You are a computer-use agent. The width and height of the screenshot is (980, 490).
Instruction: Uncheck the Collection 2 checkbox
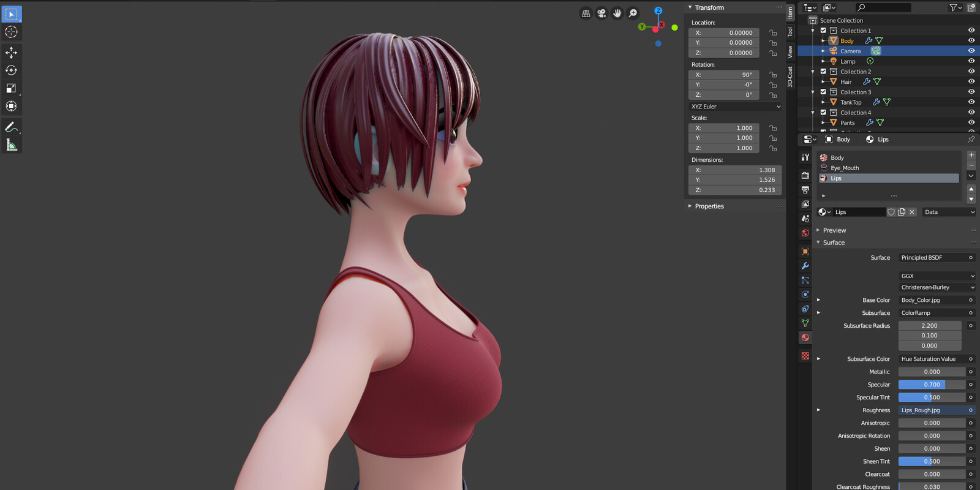tap(823, 72)
